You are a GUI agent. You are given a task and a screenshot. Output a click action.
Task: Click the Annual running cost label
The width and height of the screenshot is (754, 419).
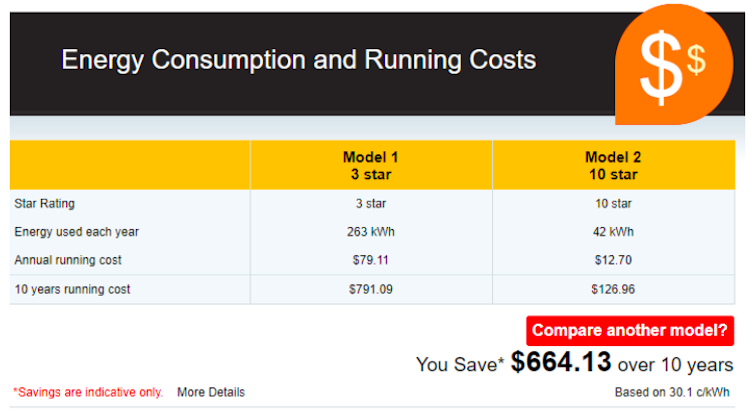[69, 260]
